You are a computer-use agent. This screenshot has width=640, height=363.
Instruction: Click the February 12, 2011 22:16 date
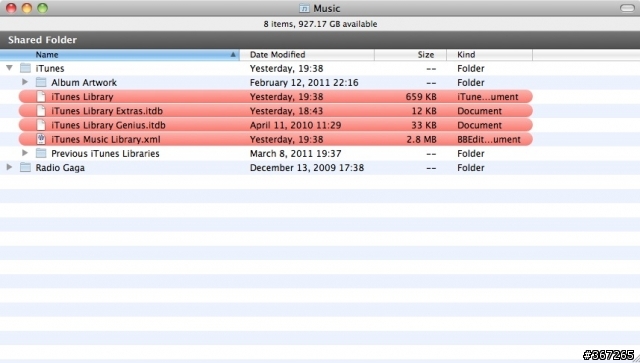coord(304,82)
